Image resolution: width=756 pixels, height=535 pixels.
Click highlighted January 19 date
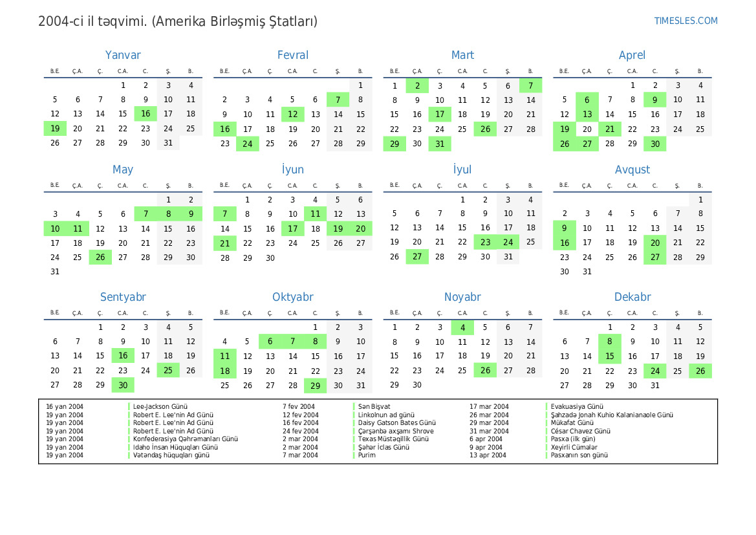point(55,129)
